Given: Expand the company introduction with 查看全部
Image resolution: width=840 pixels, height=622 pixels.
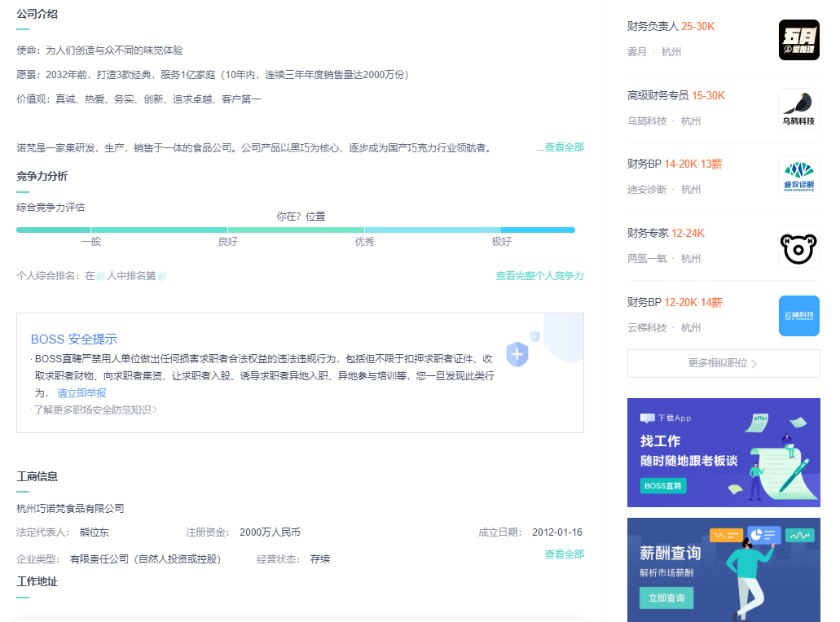Looking at the screenshot, I should (x=562, y=147).
